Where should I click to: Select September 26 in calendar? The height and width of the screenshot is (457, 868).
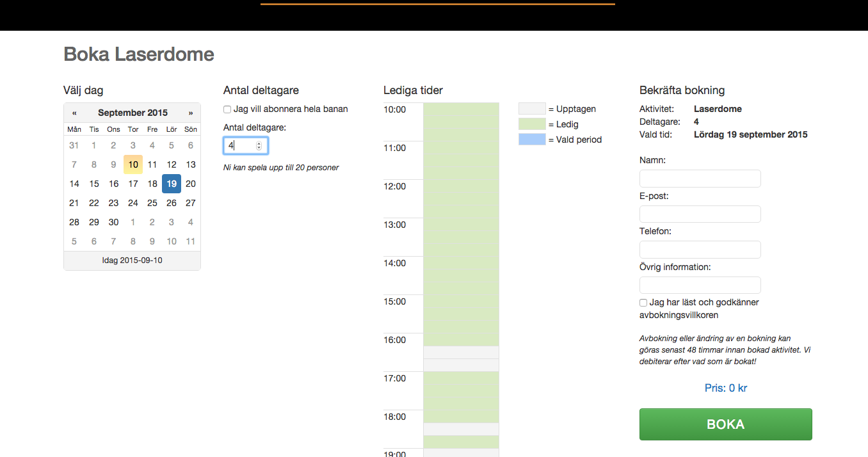172,203
